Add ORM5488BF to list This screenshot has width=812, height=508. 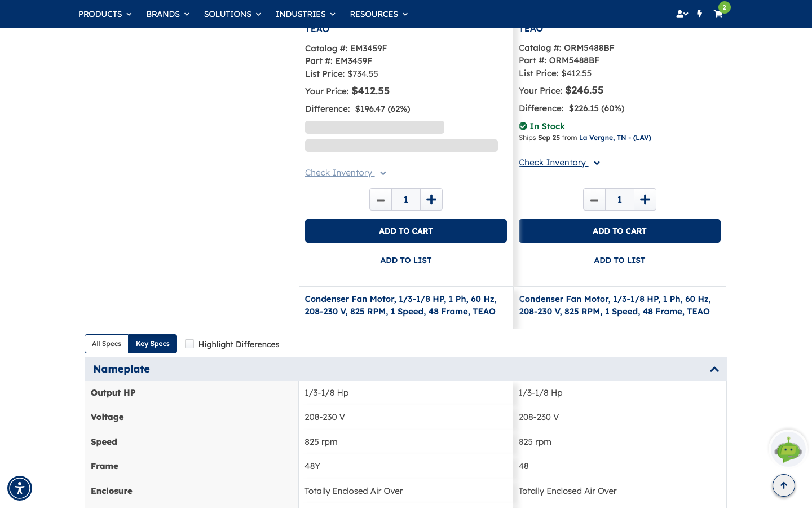click(620, 260)
